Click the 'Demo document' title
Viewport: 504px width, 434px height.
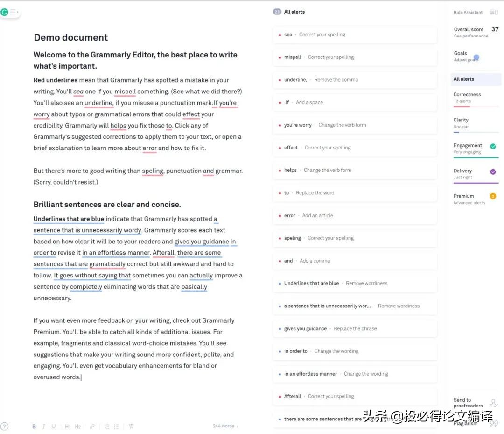pyautogui.click(x=71, y=38)
